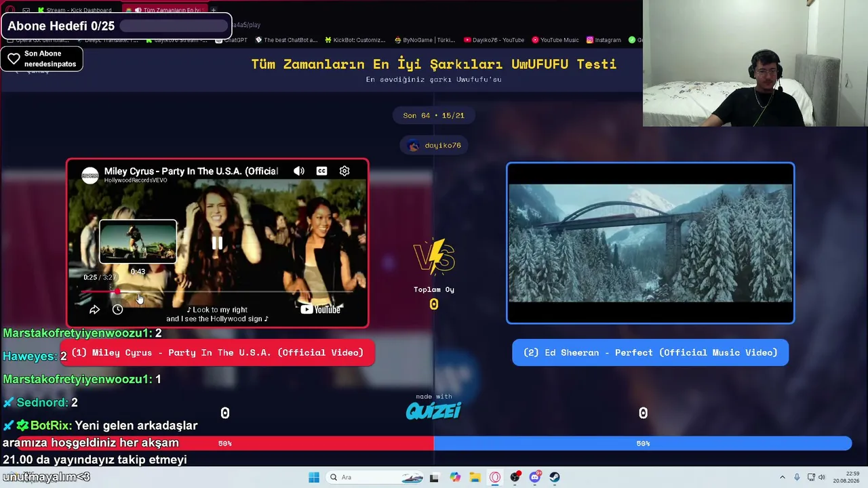Mute the Miley Cyrus video audio

[299, 171]
